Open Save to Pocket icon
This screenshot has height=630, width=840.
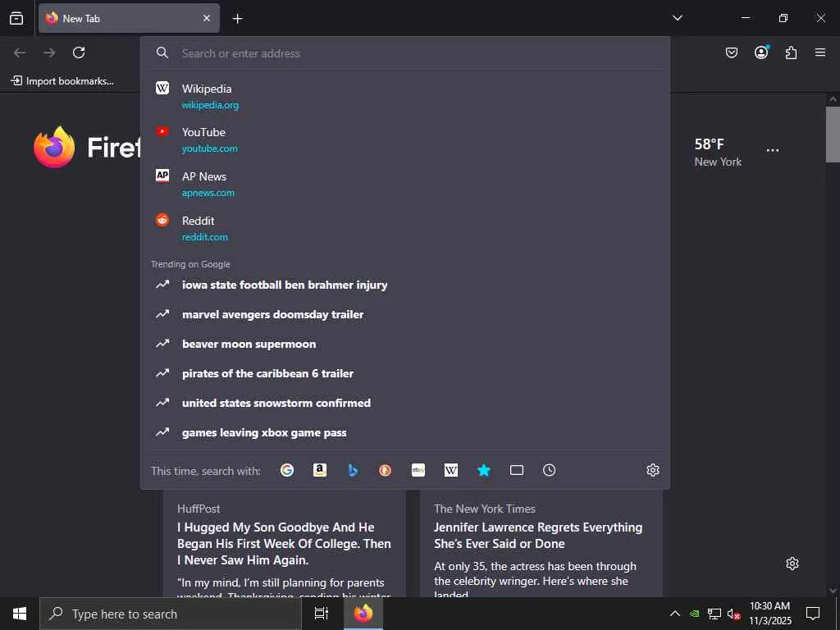[x=731, y=52]
